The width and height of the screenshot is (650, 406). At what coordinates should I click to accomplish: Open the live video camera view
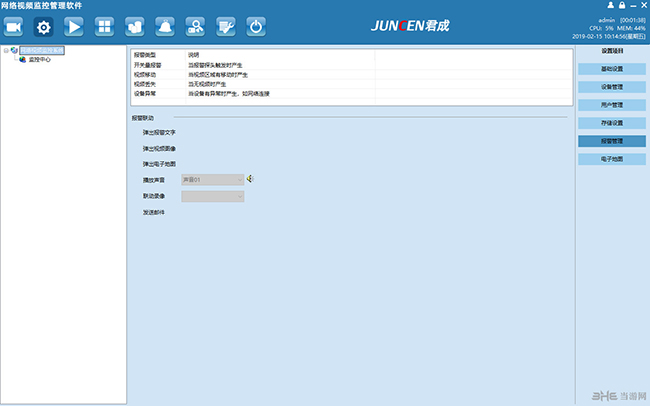click(x=14, y=27)
